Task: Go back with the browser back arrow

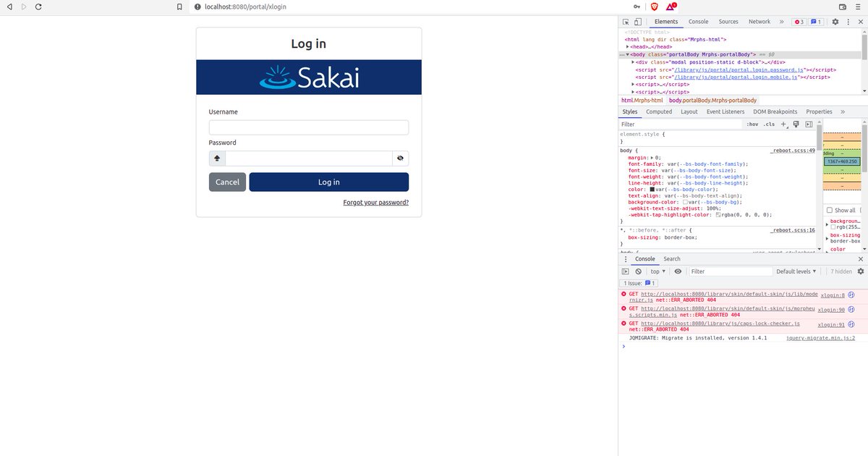Action: 10,7
